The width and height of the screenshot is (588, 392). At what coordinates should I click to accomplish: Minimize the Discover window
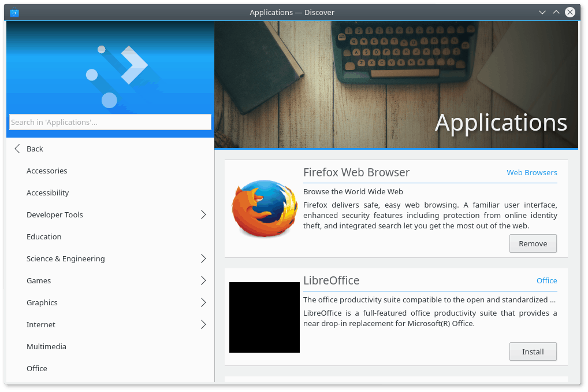coord(542,12)
